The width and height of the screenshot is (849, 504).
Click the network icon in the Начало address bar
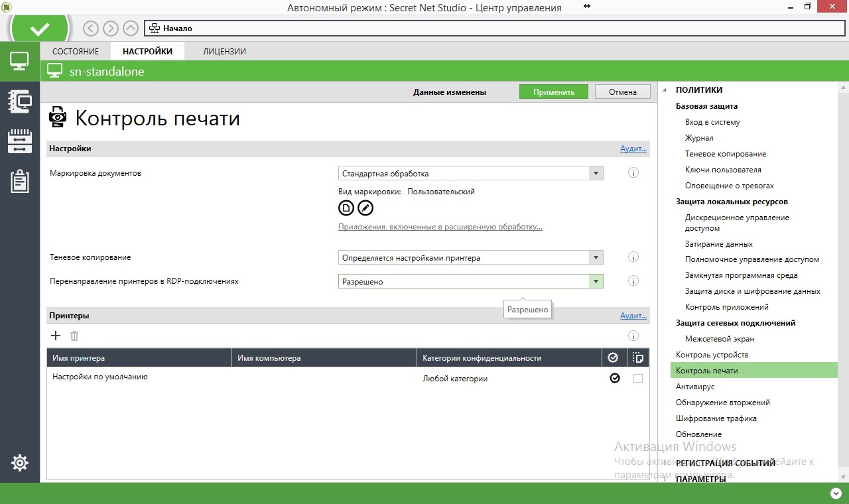pos(155,29)
